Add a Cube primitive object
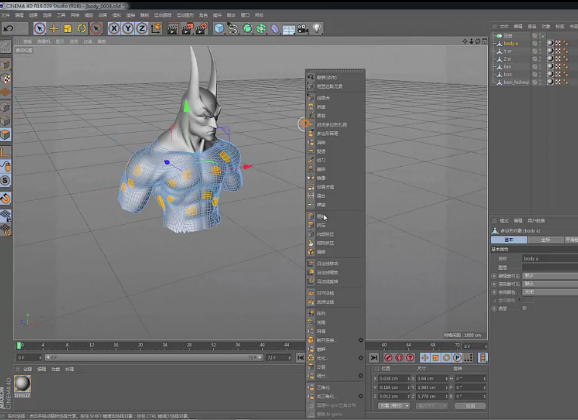The width and height of the screenshot is (578, 420). coord(219,28)
